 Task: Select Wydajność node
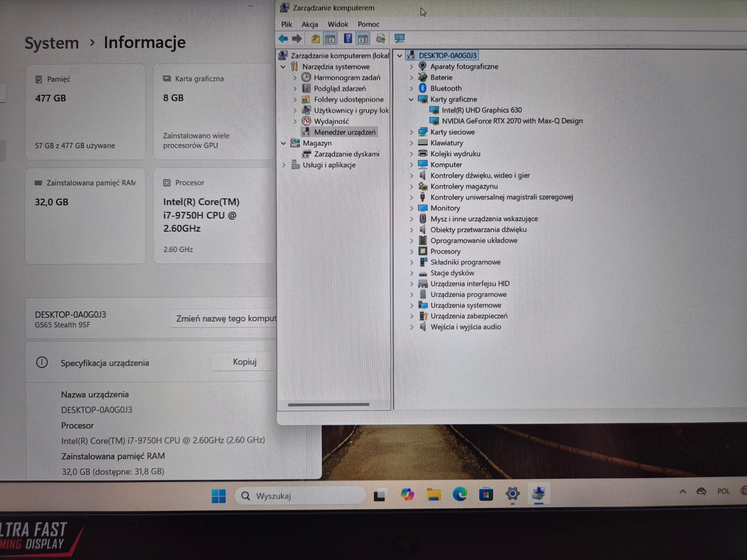331,121
